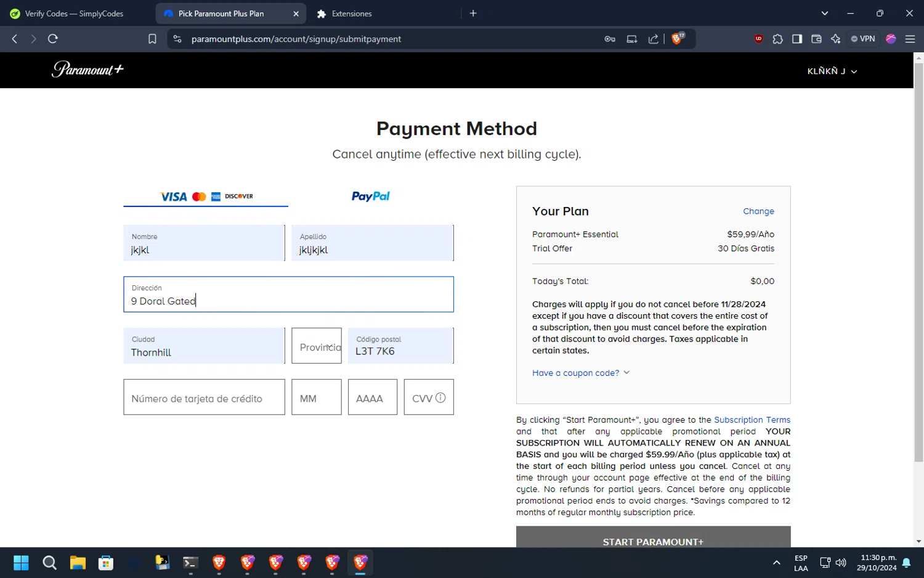
Task: Click the VPN button
Action: 863,39
